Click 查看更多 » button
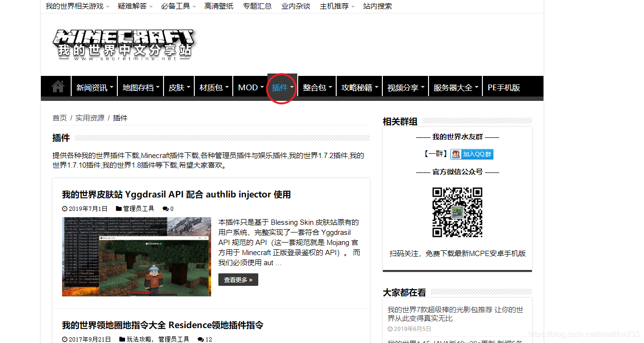 point(238,280)
